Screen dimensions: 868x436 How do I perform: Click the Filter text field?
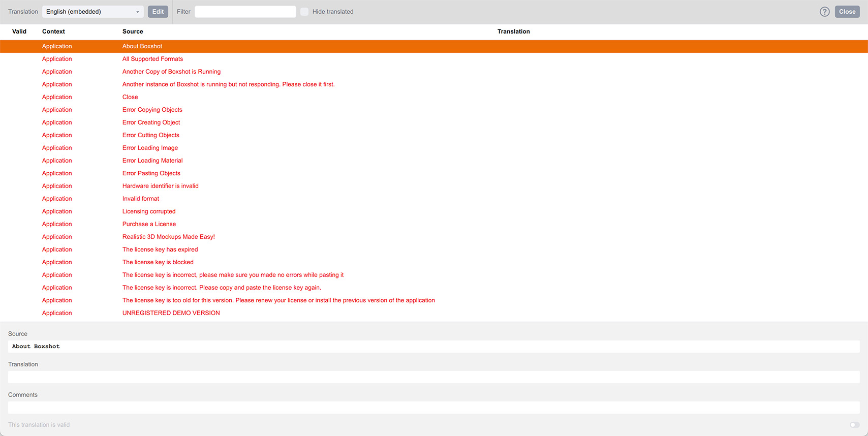click(x=245, y=12)
